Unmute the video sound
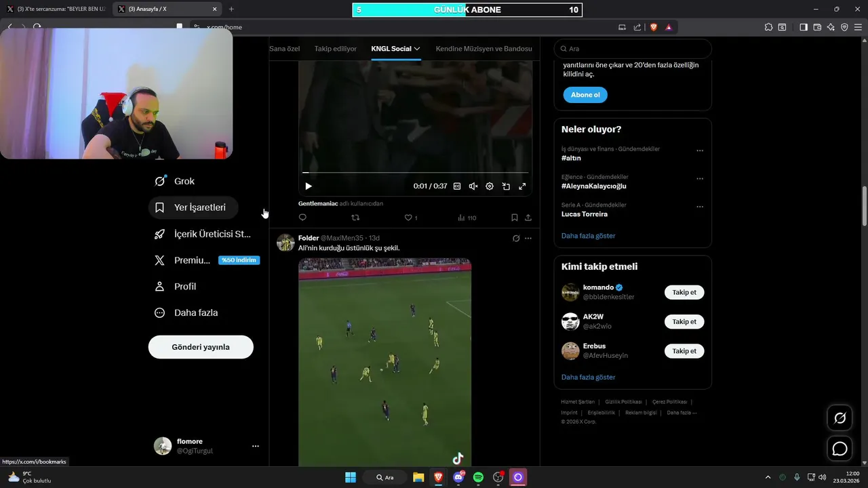This screenshot has height=488, width=868. (x=473, y=186)
